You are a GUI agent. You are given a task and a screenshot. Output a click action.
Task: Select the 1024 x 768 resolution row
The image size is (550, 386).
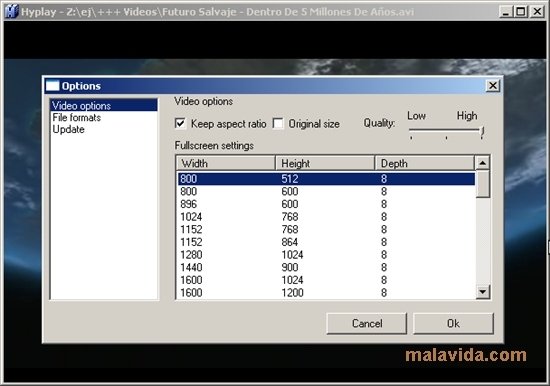(326, 217)
